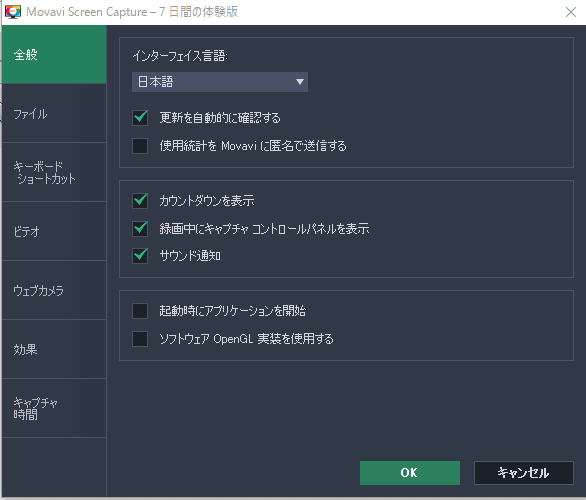Image resolution: width=586 pixels, height=500 pixels.
Task: Check ソフトウェア OpenGL 実装を使用する
Action: [x=140, y=339]
